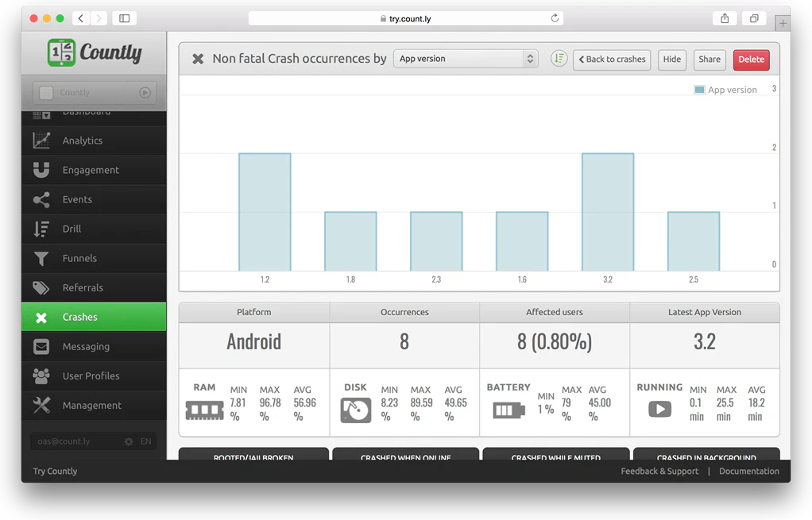Click the sort order icon near App version
This screenshot has width=812, height=520.
tap(559, 58)
